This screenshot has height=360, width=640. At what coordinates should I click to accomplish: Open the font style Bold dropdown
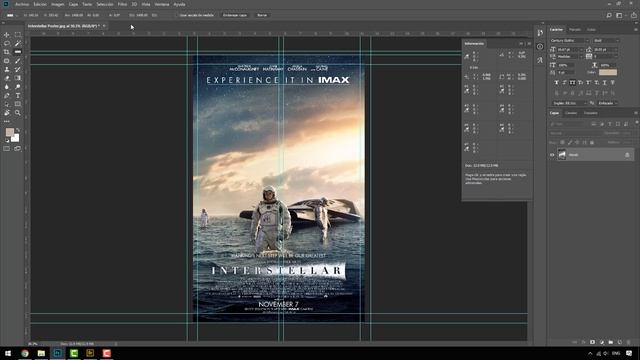click(607, 40)
